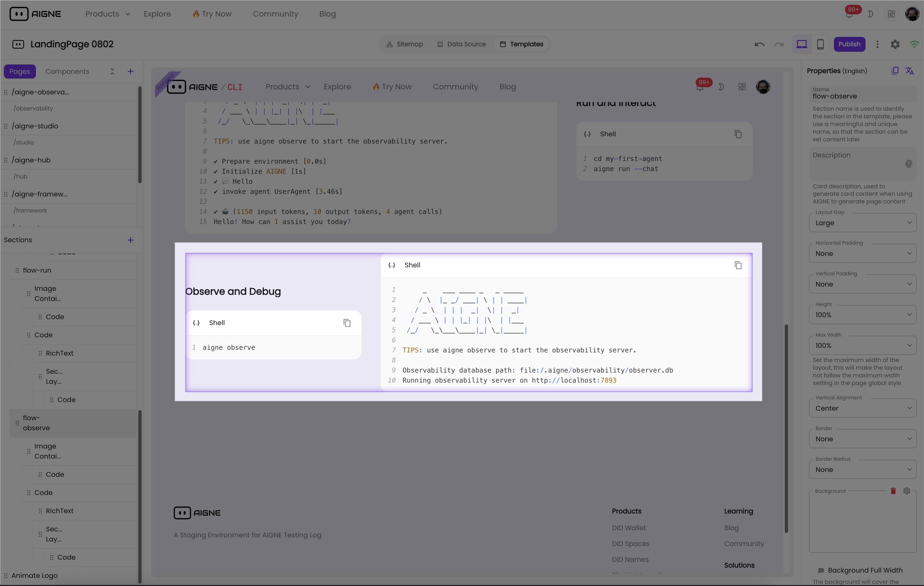
Task: Open the Vertical Alignment dropdown
Action: 862,408
